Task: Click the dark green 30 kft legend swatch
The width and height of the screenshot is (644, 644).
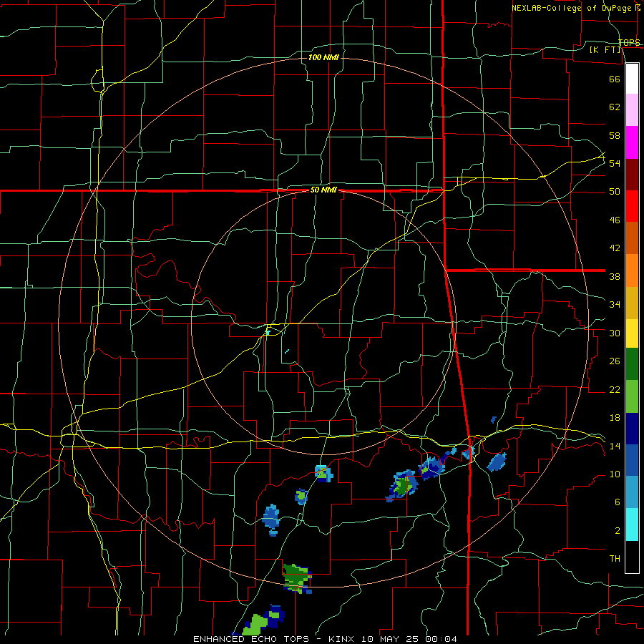Action: tap(632, 364)
